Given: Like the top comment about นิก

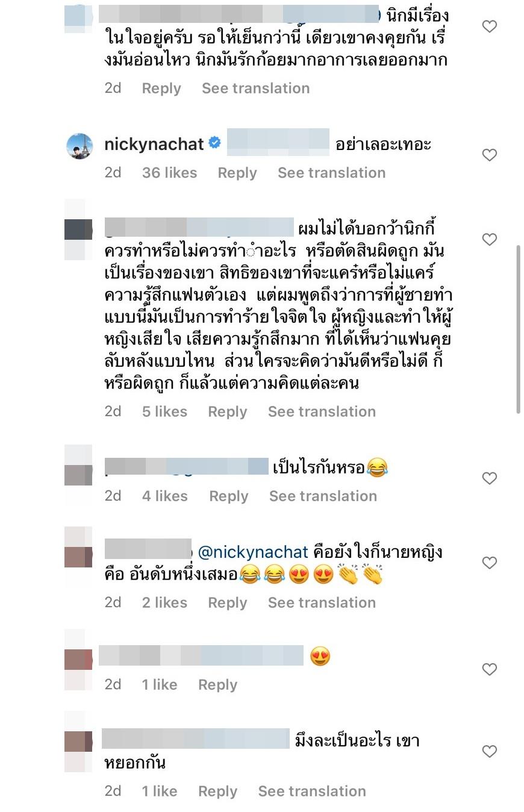Looking at the screenshot, I should [x=490, y=26].
